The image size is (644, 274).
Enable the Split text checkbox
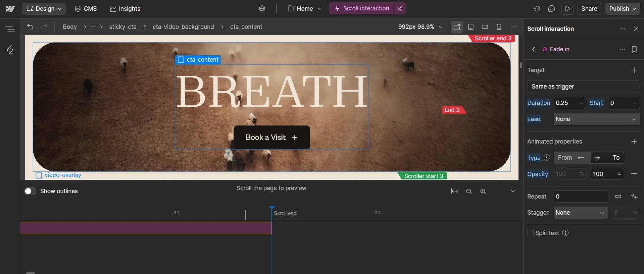(531, 233)
